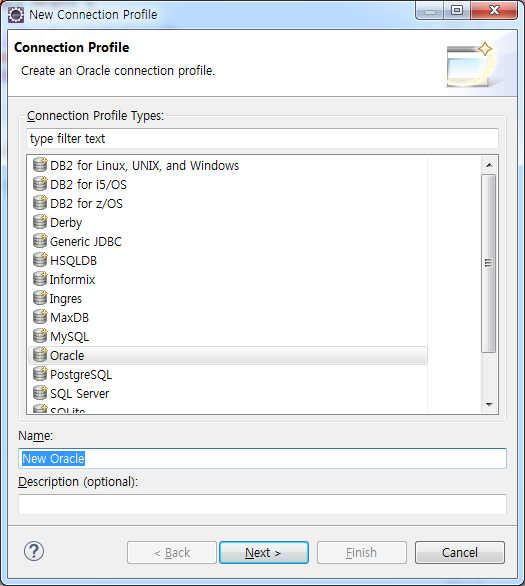Click the Finish button
The width and height of the screenshot is (525, 586).
click(362, 552)
